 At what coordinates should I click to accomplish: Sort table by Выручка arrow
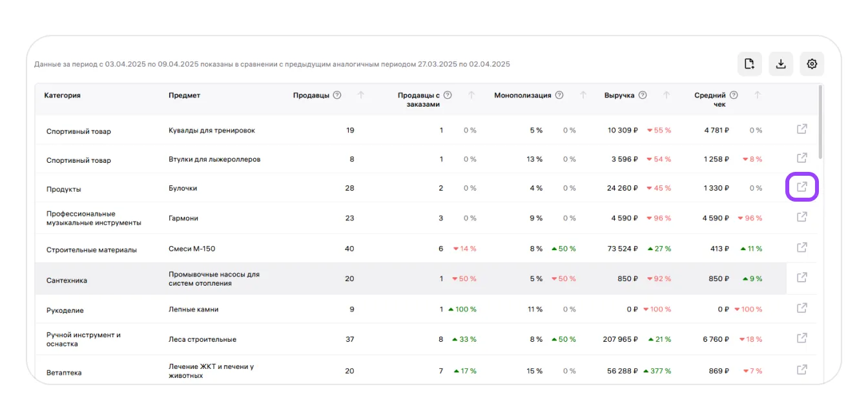pos(666,96)
